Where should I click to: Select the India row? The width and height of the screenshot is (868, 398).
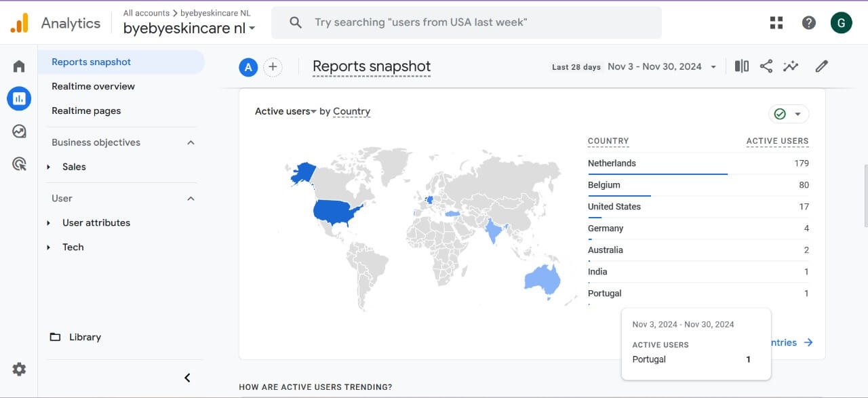click(698, 272)
